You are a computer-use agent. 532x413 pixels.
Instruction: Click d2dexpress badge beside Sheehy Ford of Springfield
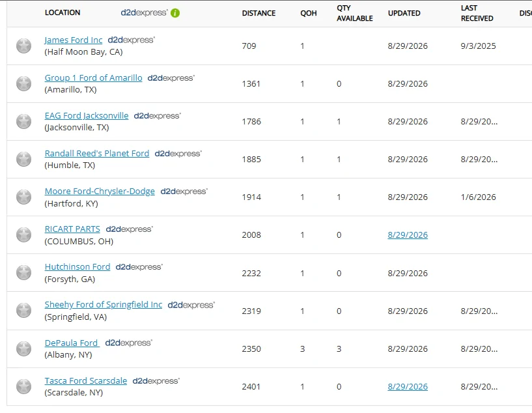click(191, 305)
